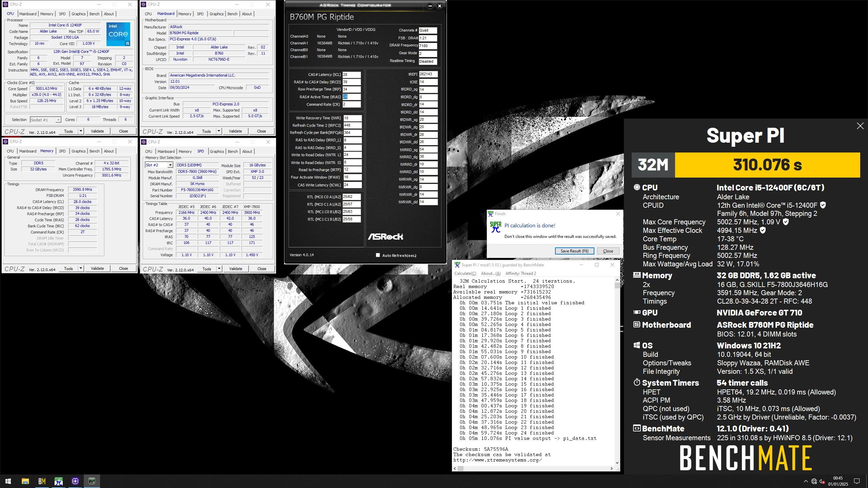Open Graphics tab in Mainboard CPU-Z window
This screenshot has width=868, height=488.
216,14
